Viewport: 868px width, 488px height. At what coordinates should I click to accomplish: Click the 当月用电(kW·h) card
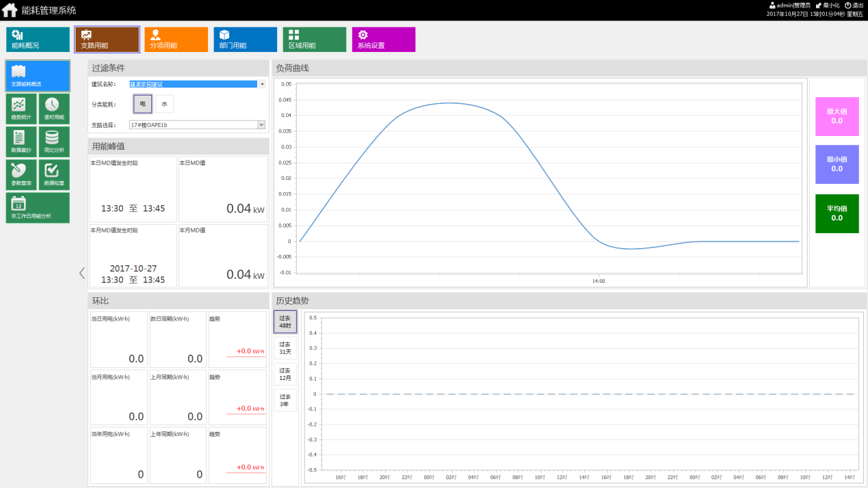coord(118,397)
